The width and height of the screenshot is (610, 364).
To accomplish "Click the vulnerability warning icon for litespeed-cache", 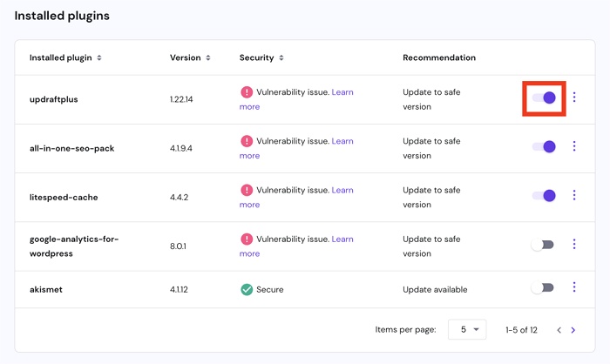I will [247, 190].
